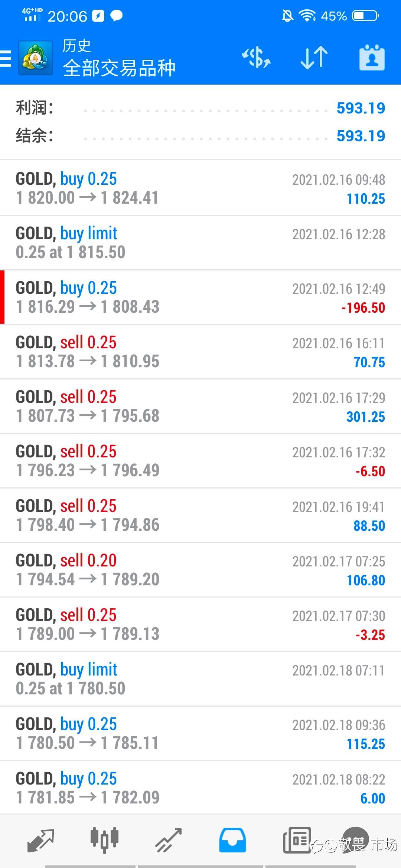The height and width of the screenshot is (868, 401).
Task: Open the buy limit order at 1 815.50
Action: click(x=200, y=243)
